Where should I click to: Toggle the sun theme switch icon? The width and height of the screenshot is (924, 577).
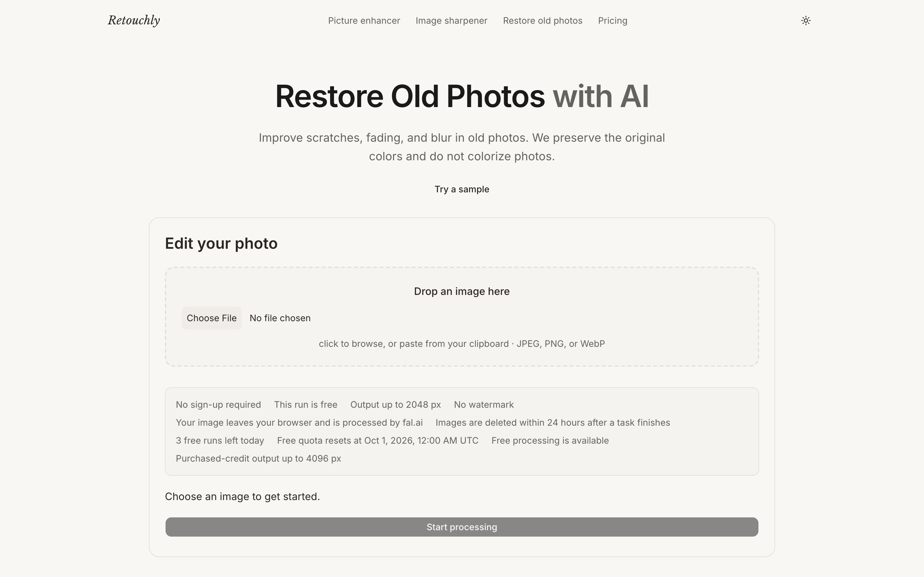806,21
